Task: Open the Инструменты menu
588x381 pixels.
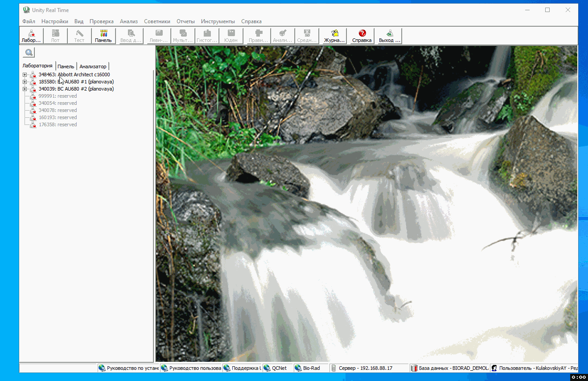Action: pyautogui.click(x=218, y=21)
